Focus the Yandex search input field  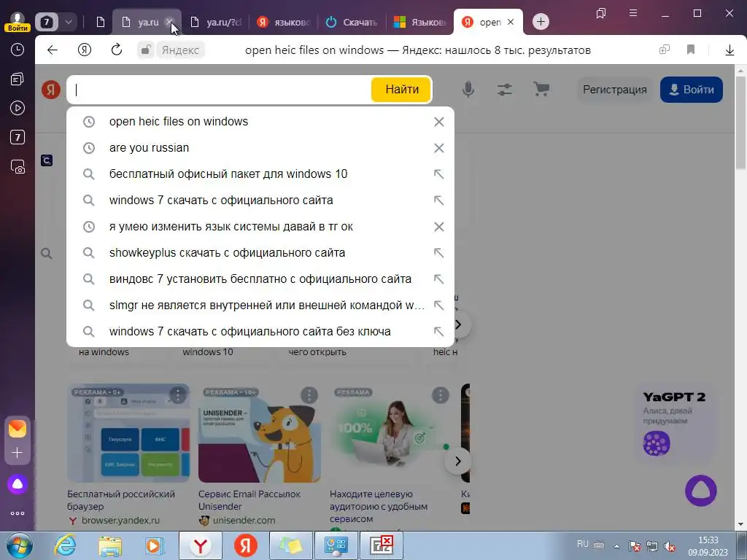[x=220, y=90]
